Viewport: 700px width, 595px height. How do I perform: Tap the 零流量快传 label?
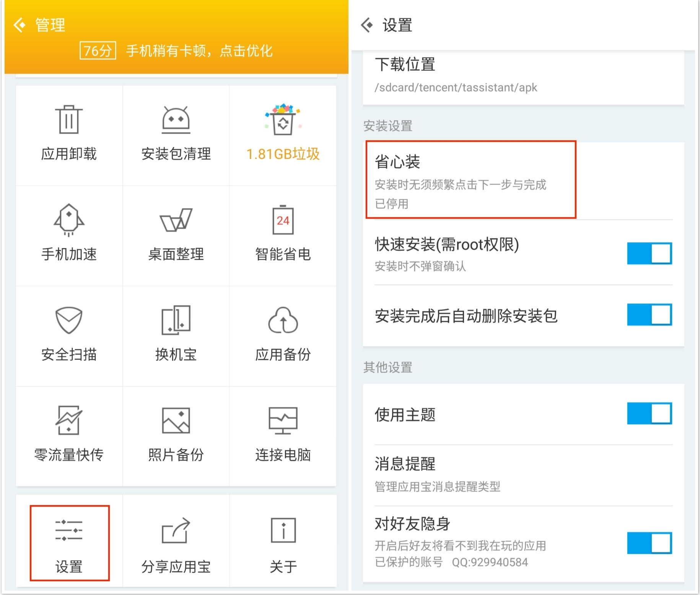pos(69,455)
